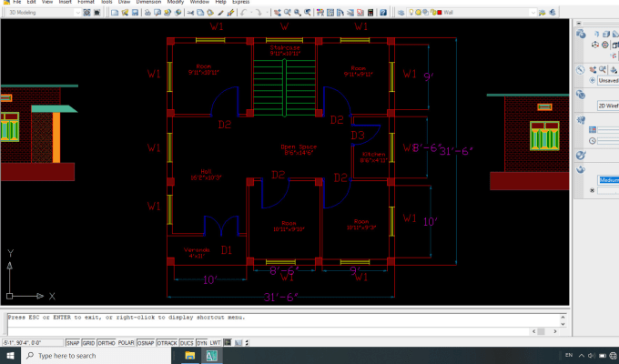
Task: Click the Layer Previous icon
Action: pyautogui.click(x=553, y=13)
